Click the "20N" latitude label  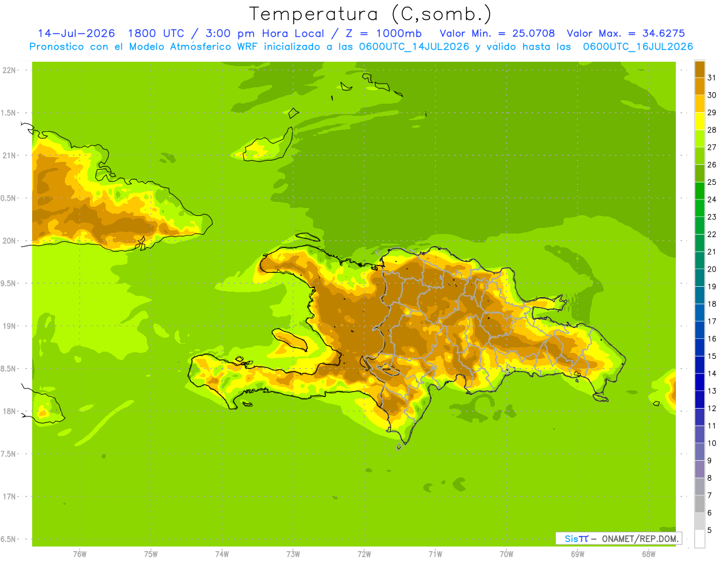8,241
